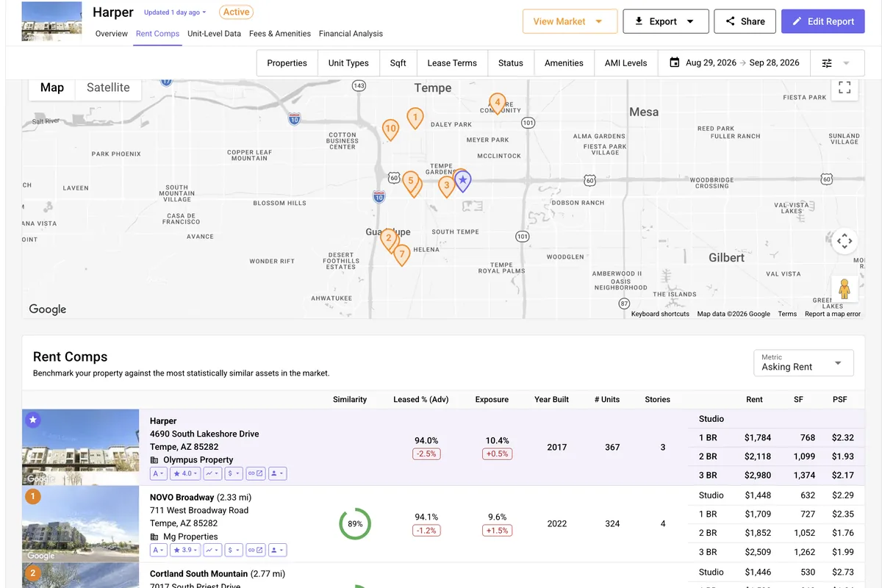
Task: Open Harper's grade A dropdown
Action: pyautogui.click(x=159, y=474)
